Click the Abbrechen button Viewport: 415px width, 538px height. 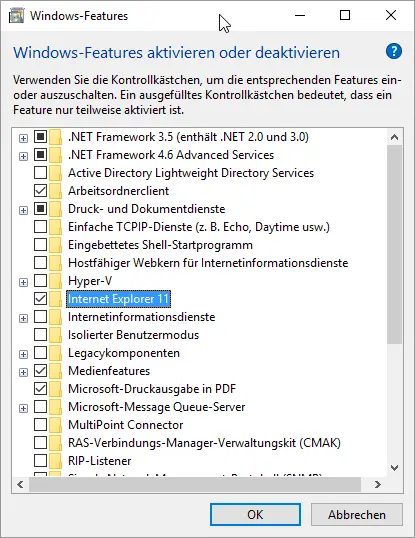[x=357, y=514]
